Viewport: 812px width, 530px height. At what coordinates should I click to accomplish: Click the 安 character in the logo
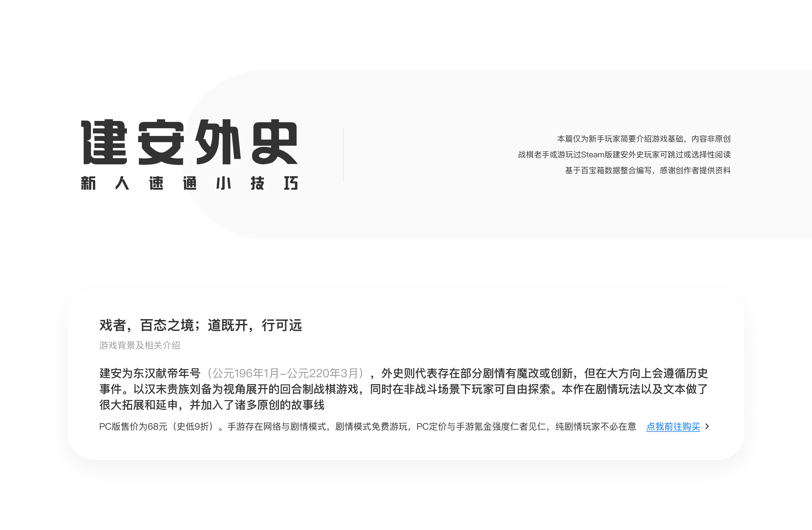tap(161, 142)
